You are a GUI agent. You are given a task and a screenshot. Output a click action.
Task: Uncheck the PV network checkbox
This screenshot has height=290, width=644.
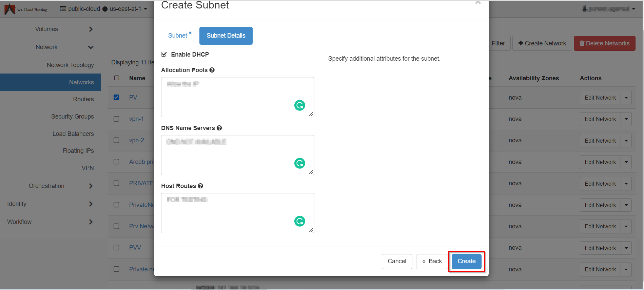[x=116, y=98]
